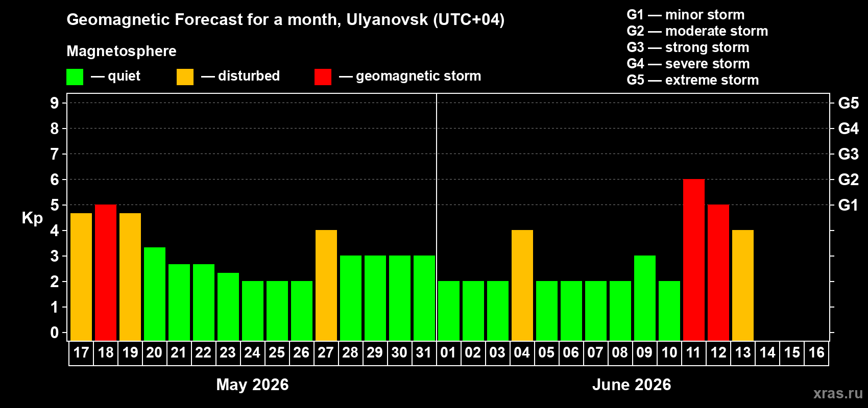Select the red bar for June 12
Screen dimensions: 868x408
click(718, 273)
